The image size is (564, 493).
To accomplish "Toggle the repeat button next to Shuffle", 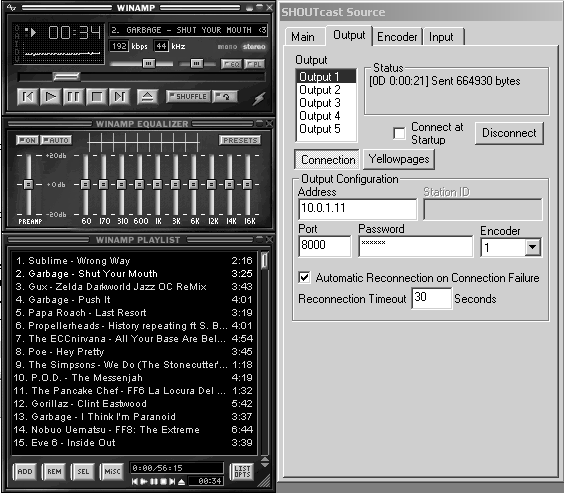I will (x=225, y=96).
